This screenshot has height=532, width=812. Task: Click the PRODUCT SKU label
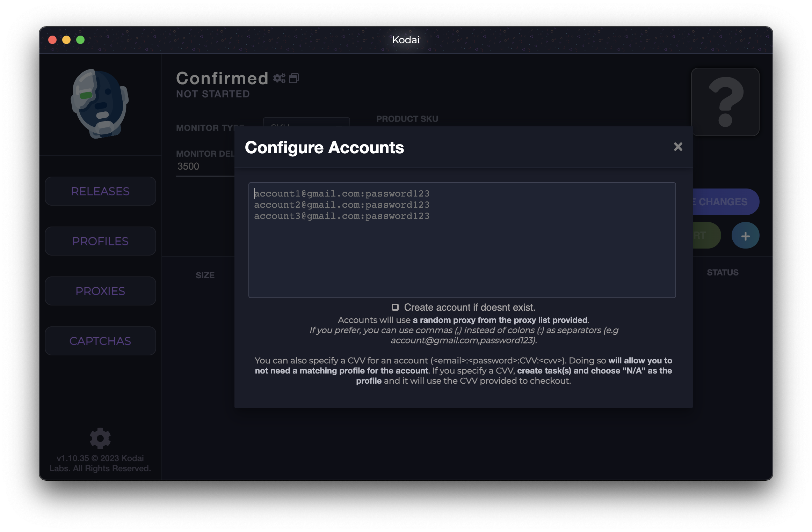[407, 119]
